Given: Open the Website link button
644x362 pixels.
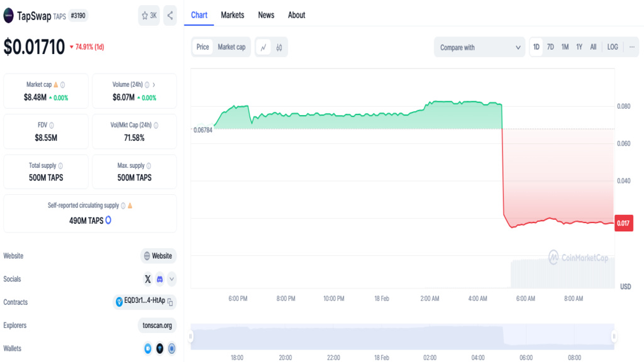Looking at the screenshot, I should [x=158, y=256].
